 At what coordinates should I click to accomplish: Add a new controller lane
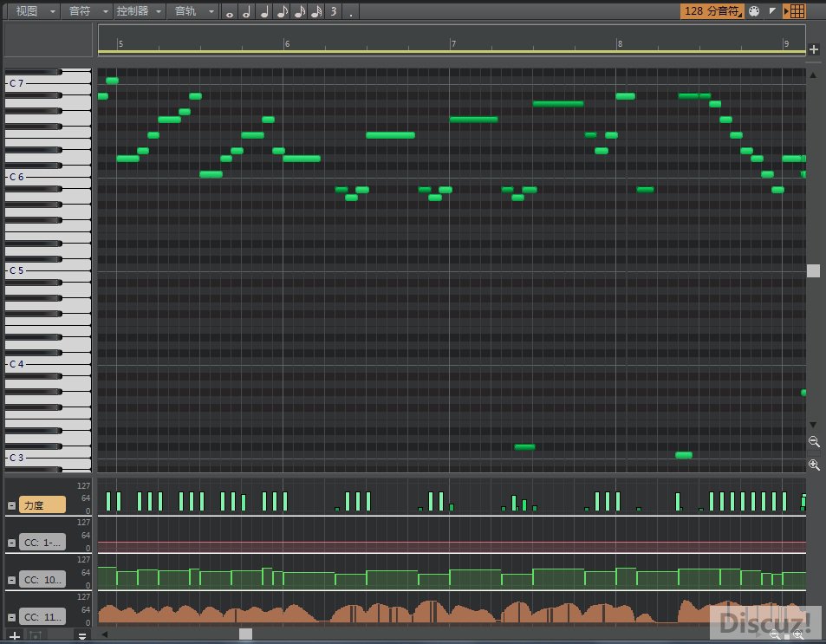click(x=15, y=636)
